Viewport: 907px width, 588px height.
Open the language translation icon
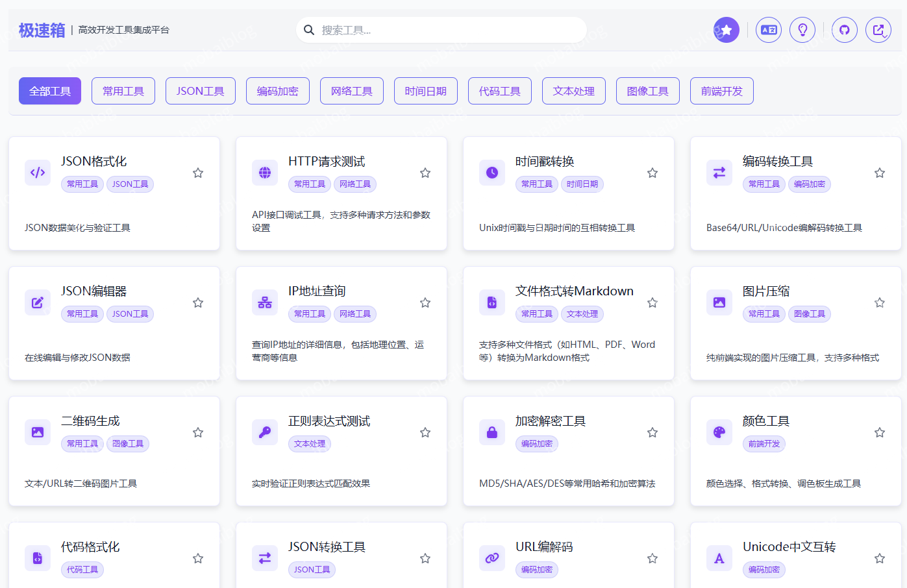(x=769, y=30)
